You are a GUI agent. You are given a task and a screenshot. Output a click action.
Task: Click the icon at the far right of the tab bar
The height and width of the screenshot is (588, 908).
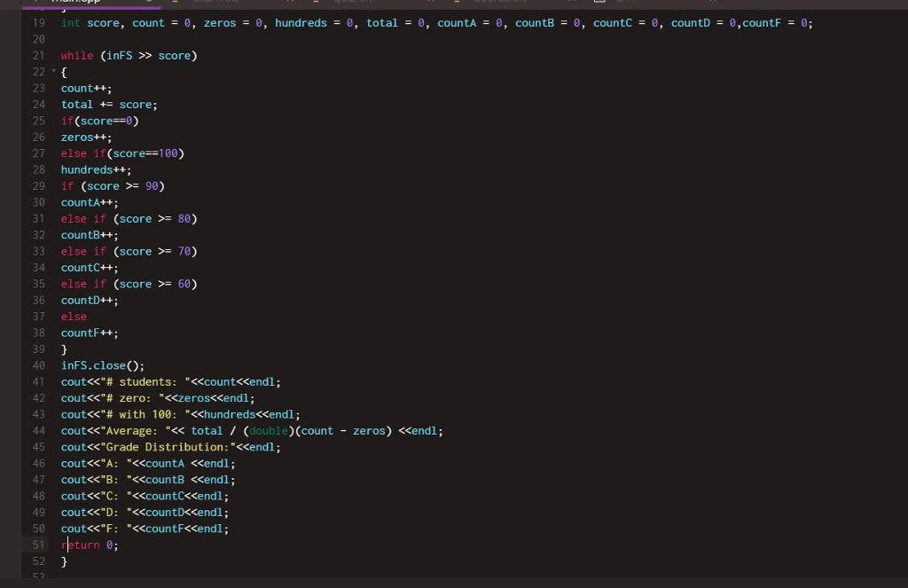click(712, 4)
